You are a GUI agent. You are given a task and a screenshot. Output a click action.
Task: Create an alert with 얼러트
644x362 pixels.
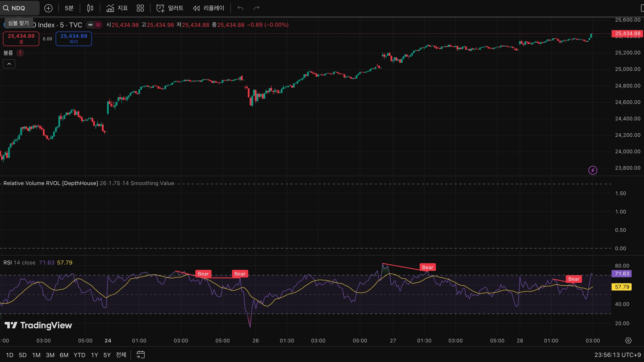pyautogui.click(x=170, y=8)
